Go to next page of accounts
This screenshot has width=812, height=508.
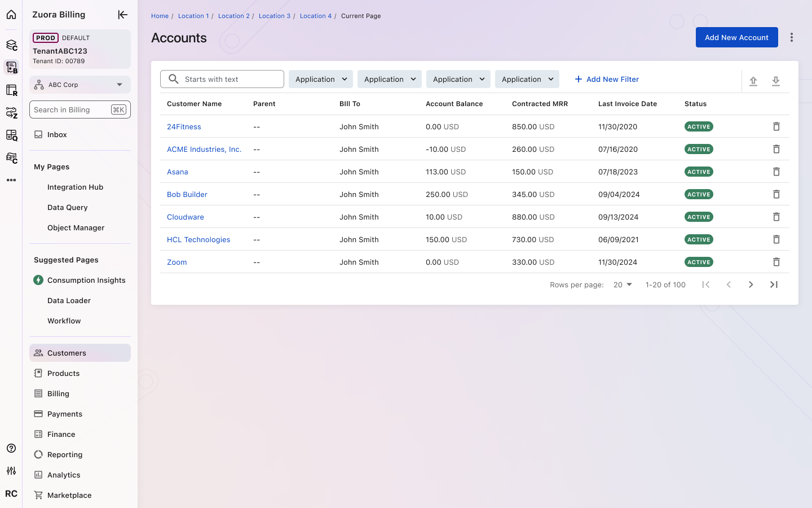(751, 284)
